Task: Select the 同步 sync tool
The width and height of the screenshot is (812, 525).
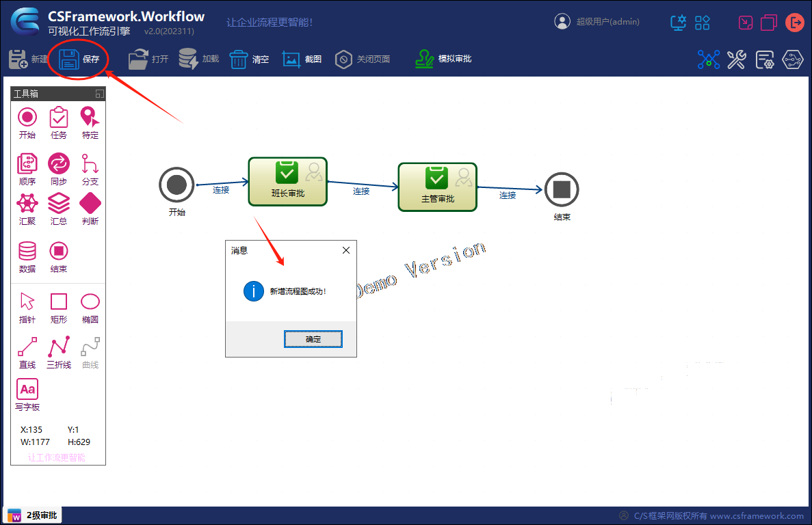Action: coord(59,169)
